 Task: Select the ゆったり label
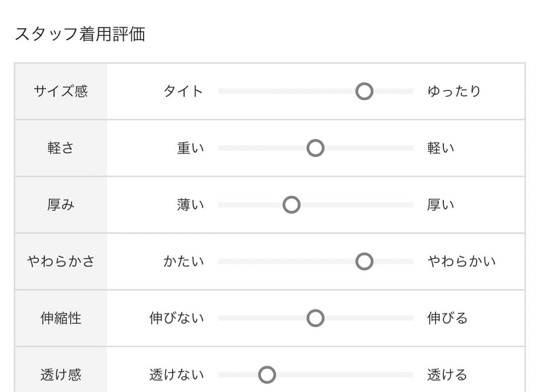tap(454, 91)
